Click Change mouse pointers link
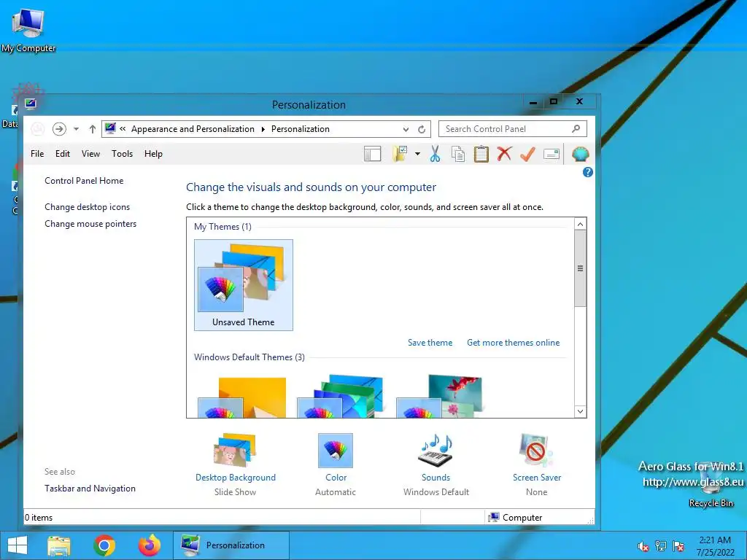The height and width of the screenshot is (560, 747). [90, 224]
